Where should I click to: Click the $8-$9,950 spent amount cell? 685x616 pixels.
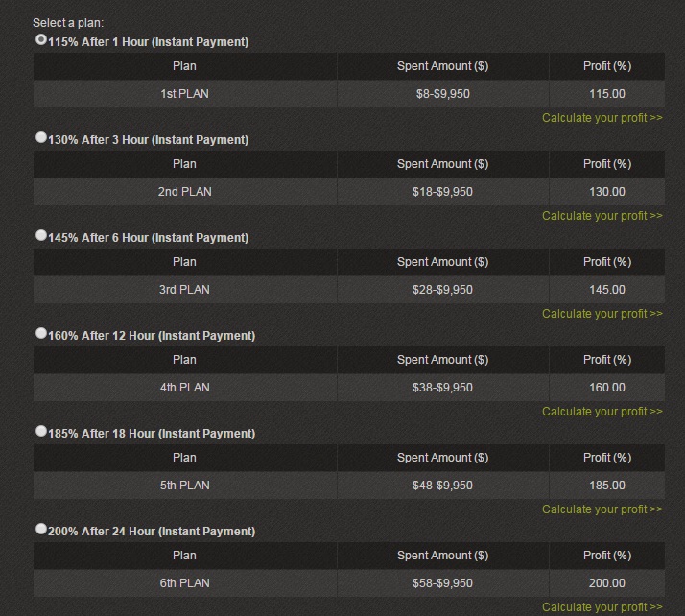tap(442, 94)
